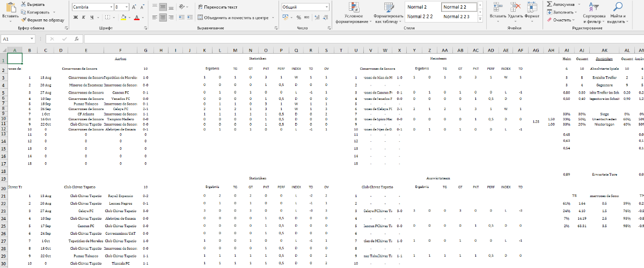644x268 pixels.
Task: Open the Fill (Заполнить) menu
Action: [561, 12]
